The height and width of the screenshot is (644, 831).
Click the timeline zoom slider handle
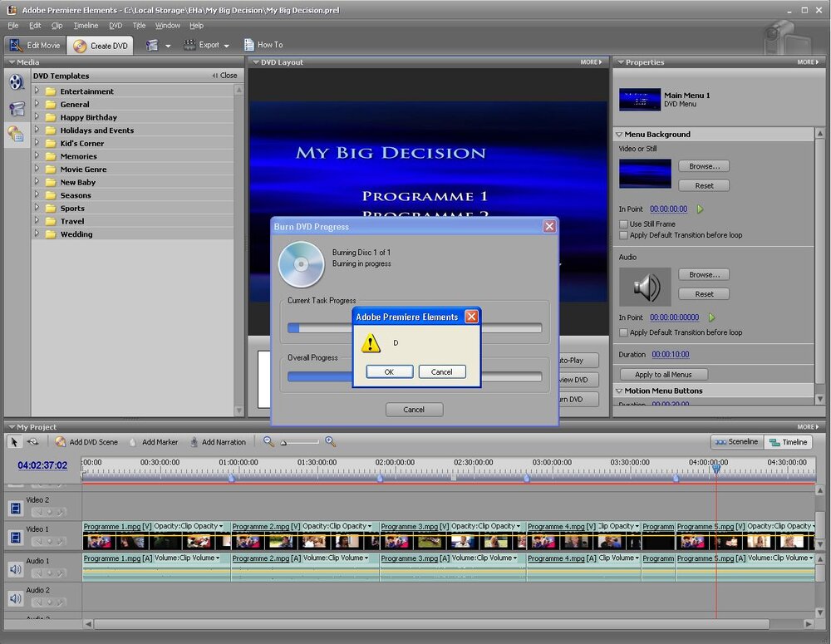click(283, 443)
